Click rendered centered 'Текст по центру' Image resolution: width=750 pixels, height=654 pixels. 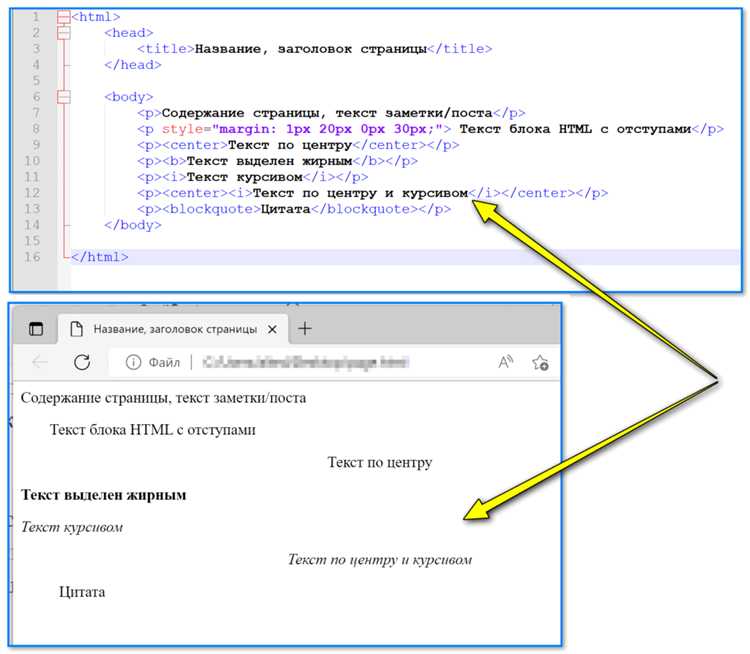380,462
